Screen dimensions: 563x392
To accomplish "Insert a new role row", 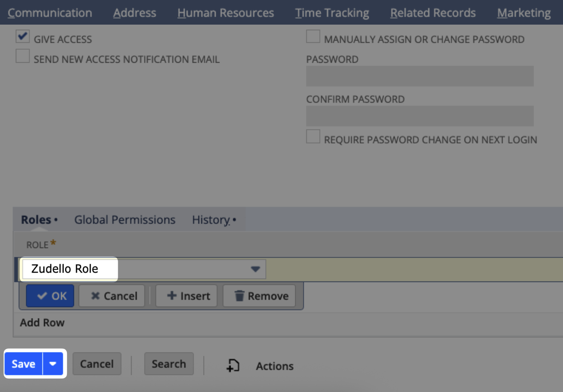I will [186, 296].
